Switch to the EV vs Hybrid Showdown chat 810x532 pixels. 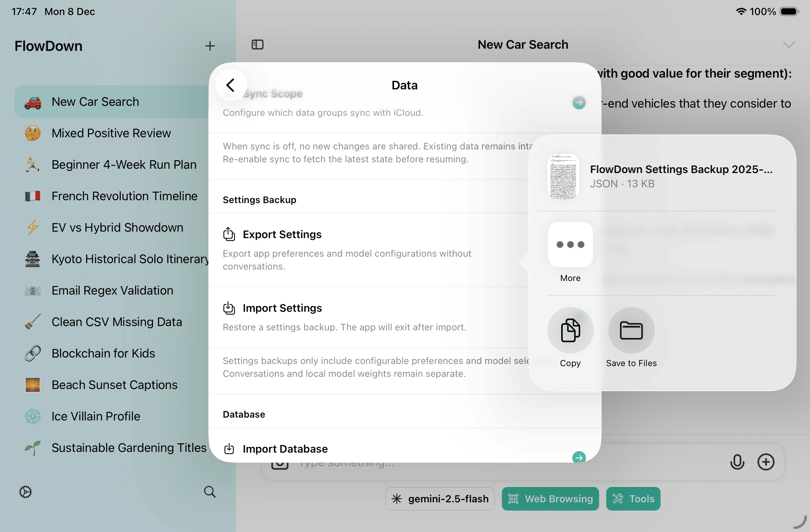(x=117, y=227)
